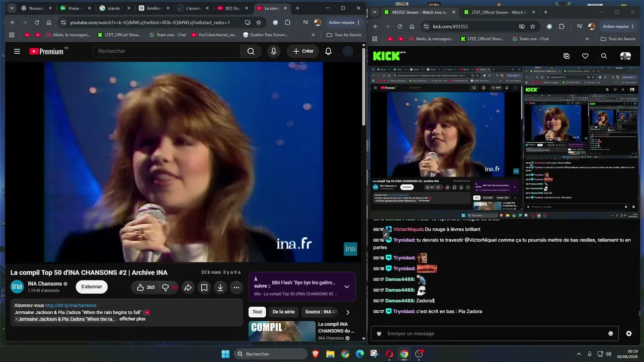Open extensions puzzle icon in the Kick window
The width and height of the screenshot is (644, 362).
[x=561, y=27]
